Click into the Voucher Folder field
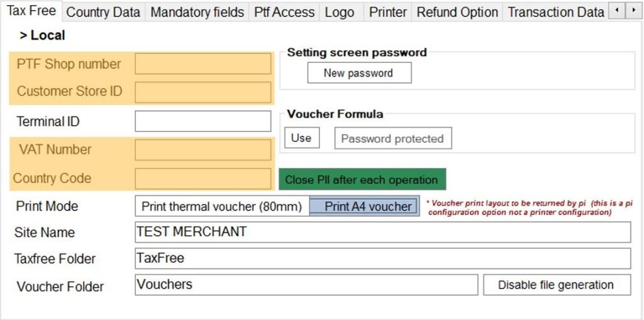 (306, 285)
